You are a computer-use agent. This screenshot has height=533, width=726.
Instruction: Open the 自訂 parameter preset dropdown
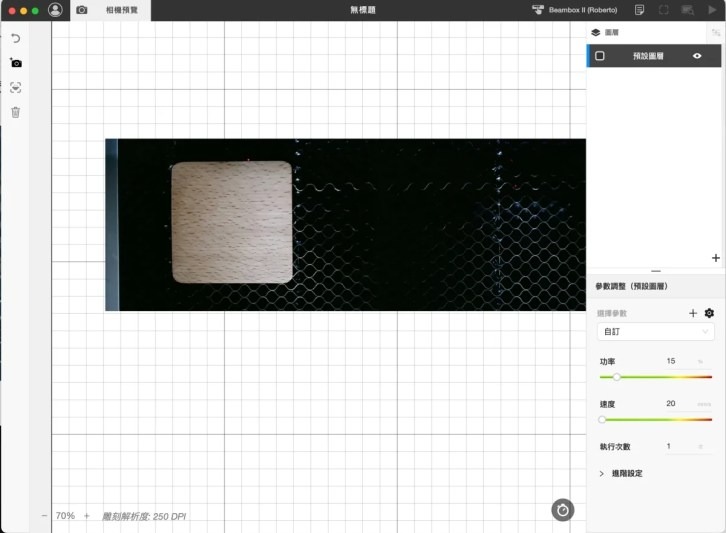[656, 332]
